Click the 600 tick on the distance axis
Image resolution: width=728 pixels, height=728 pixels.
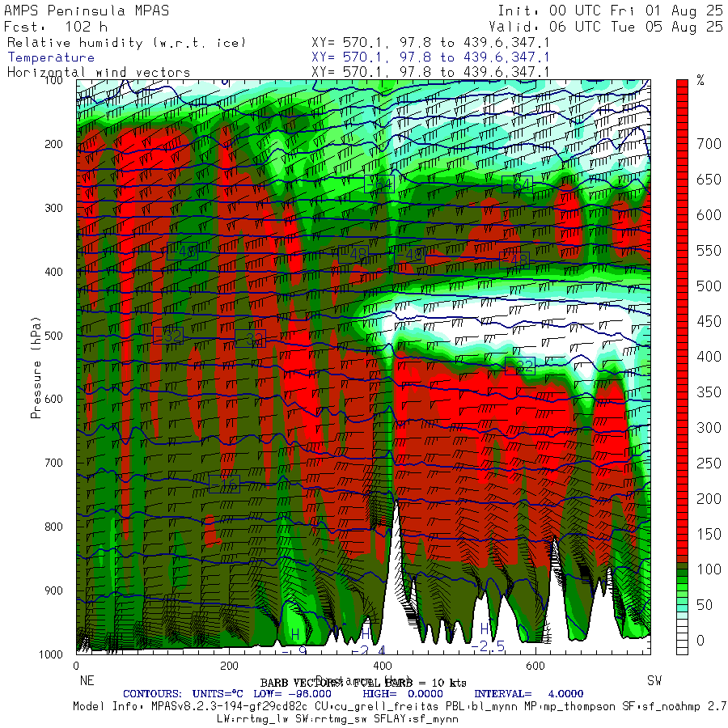pos(535,666)
